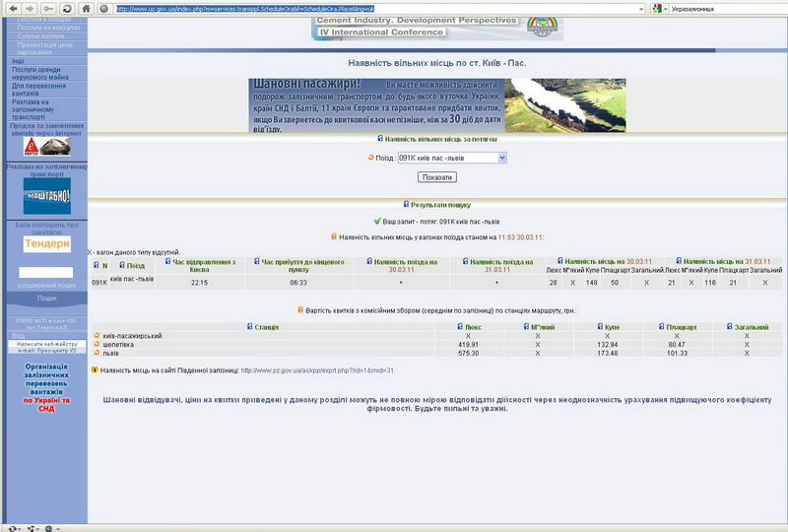Open the Поїзд train selection dropdown
Image resolution: width=788 pixels, height=532 pixels.
coord(452,158)
